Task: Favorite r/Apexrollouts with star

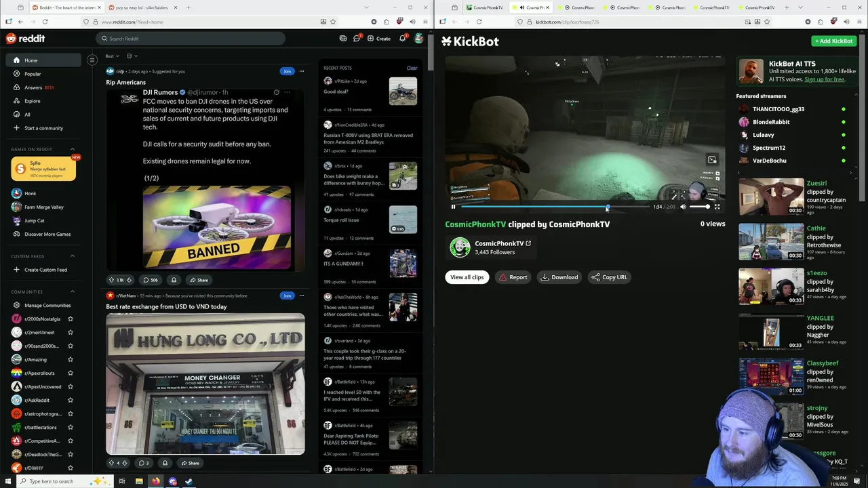Action: [71, 373]
